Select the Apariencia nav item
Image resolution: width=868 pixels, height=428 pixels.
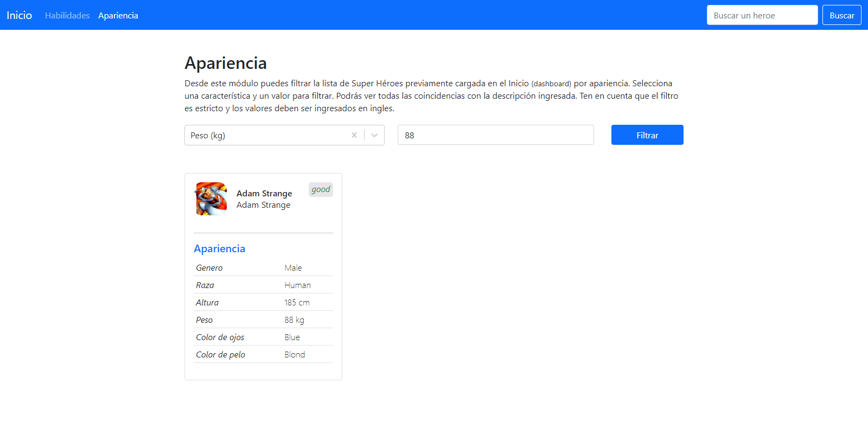[x=118, y=15]
